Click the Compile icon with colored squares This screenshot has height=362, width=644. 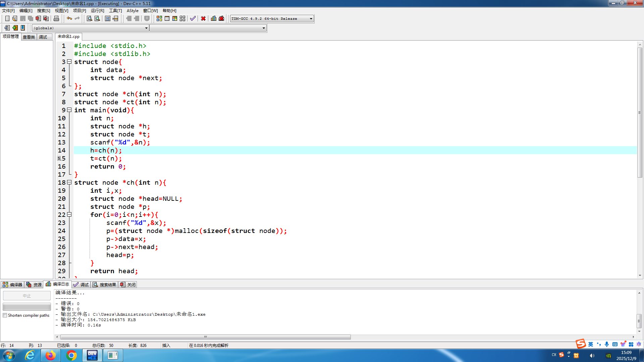pos(159,18)
